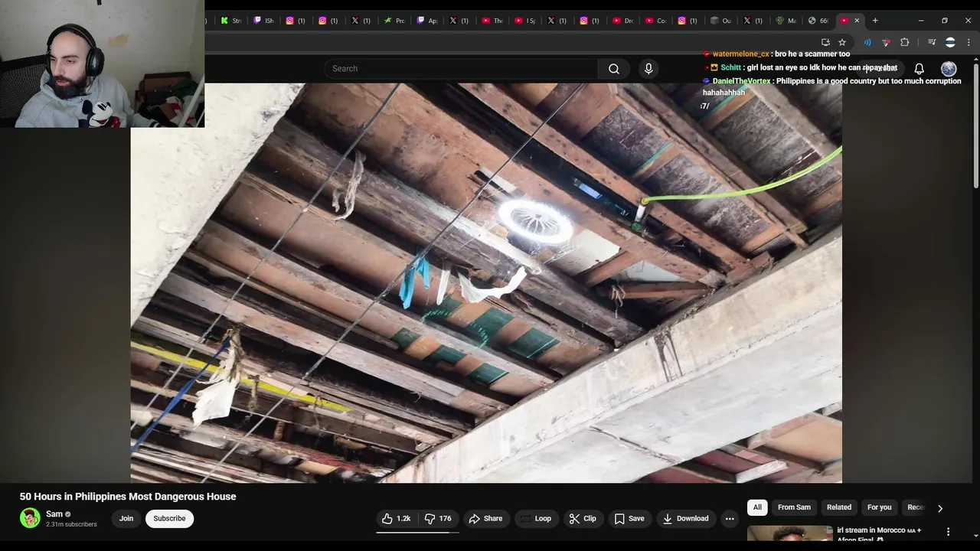Switch to the 'ISh' Twitch tab
The height and width of the screenshot is (551, 980).
click(263, 21)
